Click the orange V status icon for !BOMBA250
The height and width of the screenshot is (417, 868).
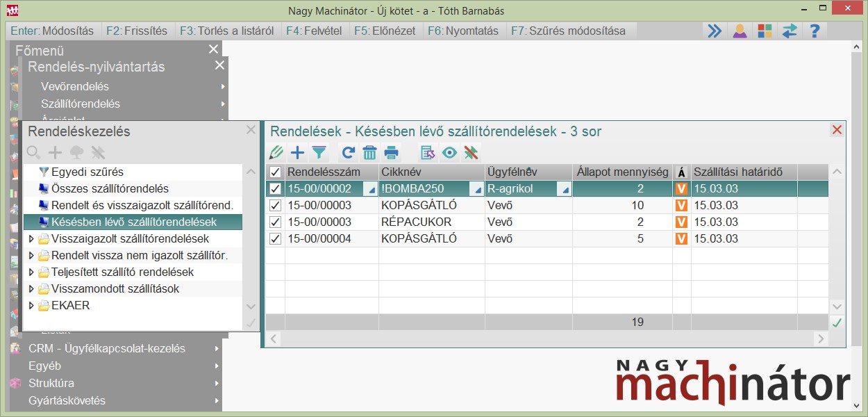pos(681,188)
